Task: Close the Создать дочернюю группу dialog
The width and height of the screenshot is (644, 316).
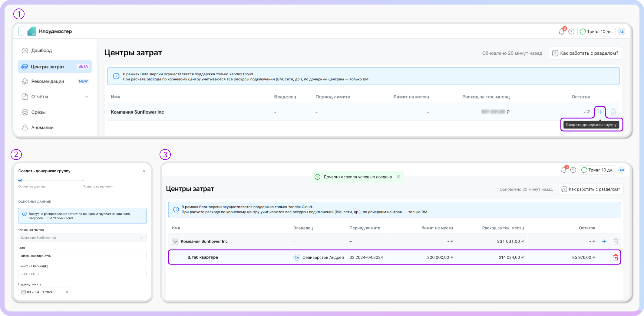Action: (144, 171)
